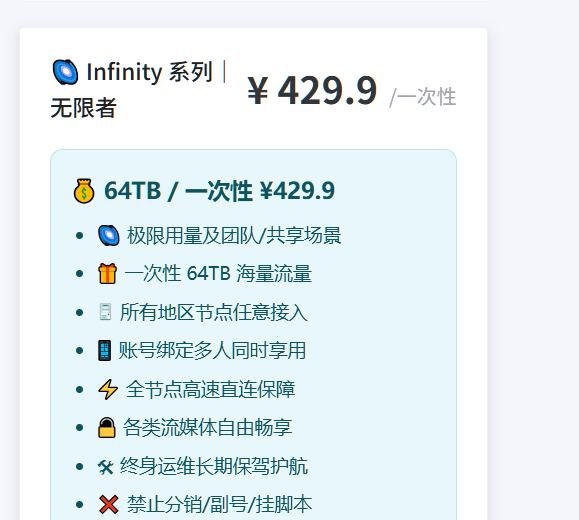
Task: Click the hammer and wrench tools icon
Action: pyautogui.click(x=106, y=467)
